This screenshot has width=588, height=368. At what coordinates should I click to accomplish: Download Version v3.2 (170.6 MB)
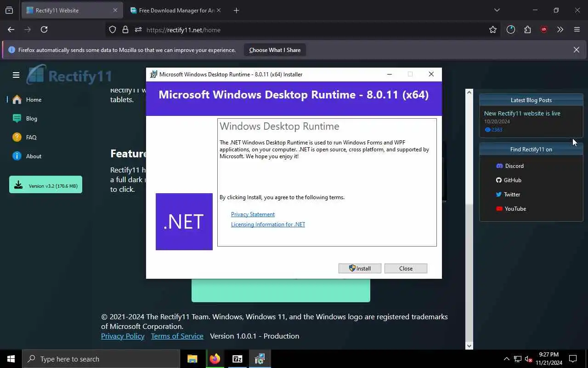(45, 184)
